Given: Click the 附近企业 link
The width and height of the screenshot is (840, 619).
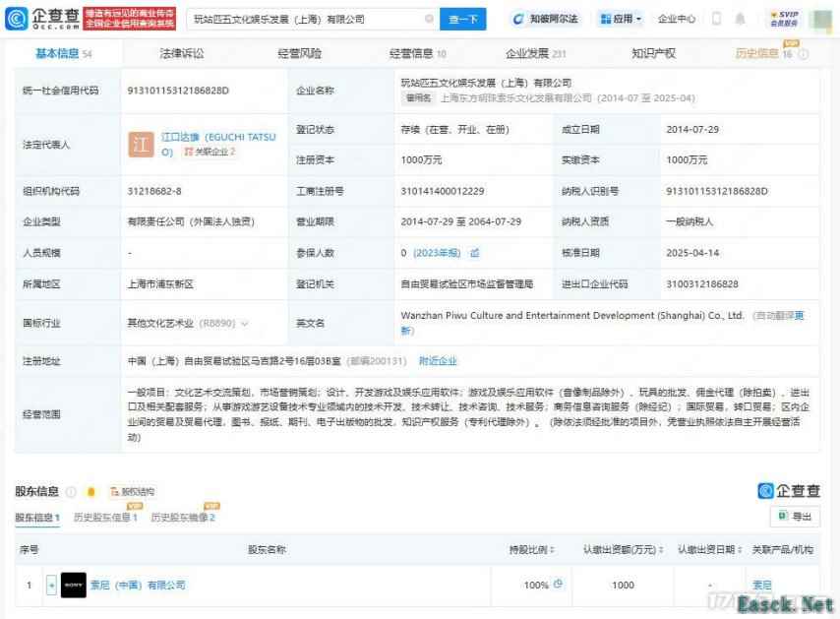Looking at the screenshot, I should tap(438, 361).
